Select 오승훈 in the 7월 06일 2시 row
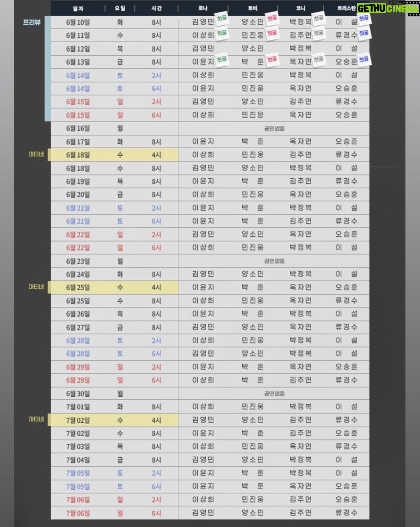 click(346, 499)
